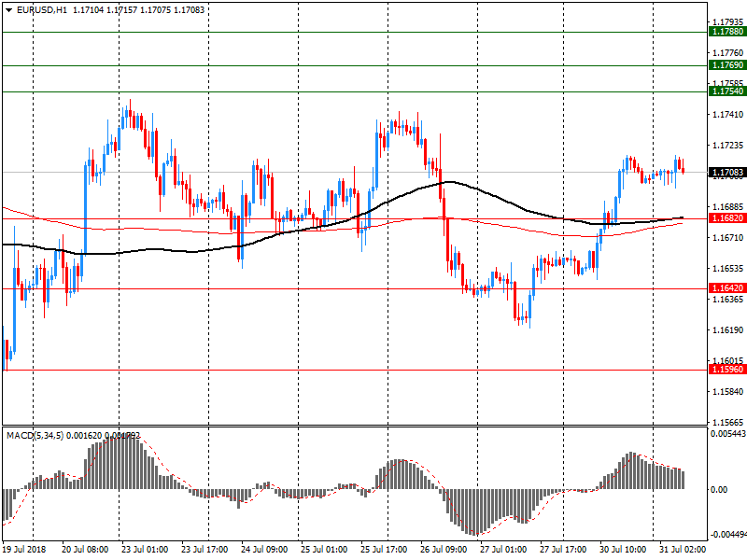
Task: Click the green 1.17540 level price tag
Action: 726,91
